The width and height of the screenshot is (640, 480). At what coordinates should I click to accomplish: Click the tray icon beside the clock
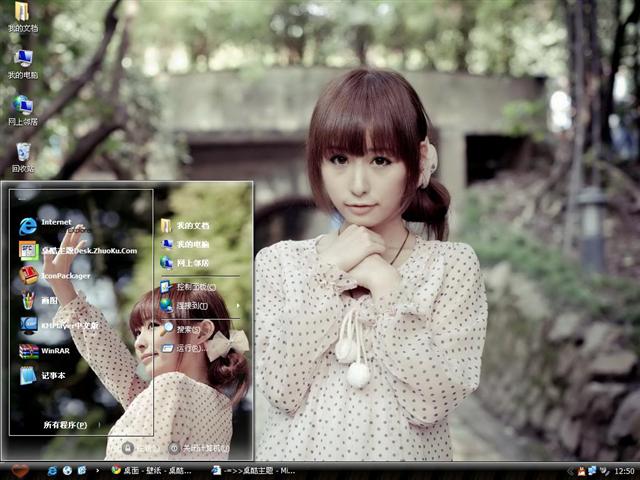coord(604,471)
